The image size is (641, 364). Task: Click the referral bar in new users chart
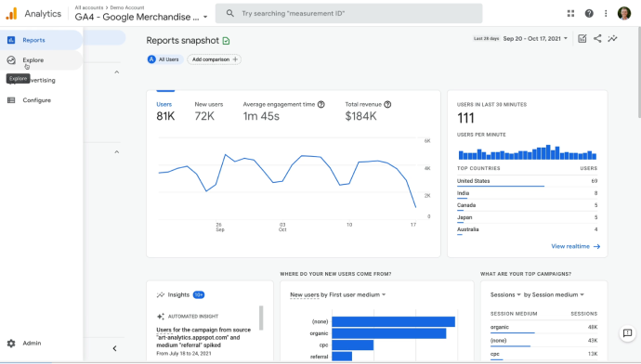[x=342, y=357]
